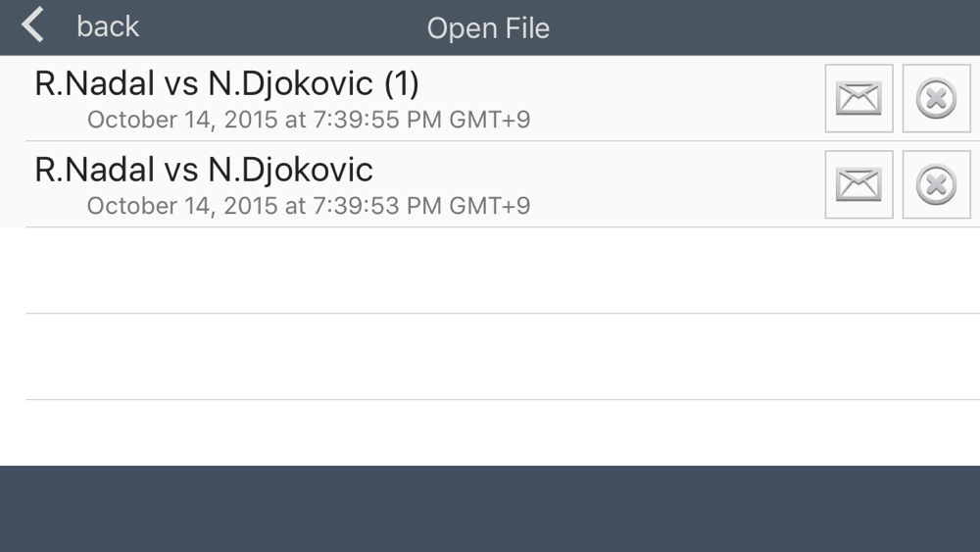Click the '(1)' suffix in first file name
The image size is (980, 552).
pos(401,83)
